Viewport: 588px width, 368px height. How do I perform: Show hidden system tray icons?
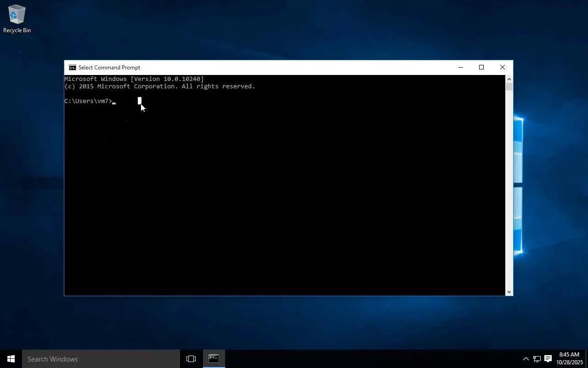tap(526, 359)
